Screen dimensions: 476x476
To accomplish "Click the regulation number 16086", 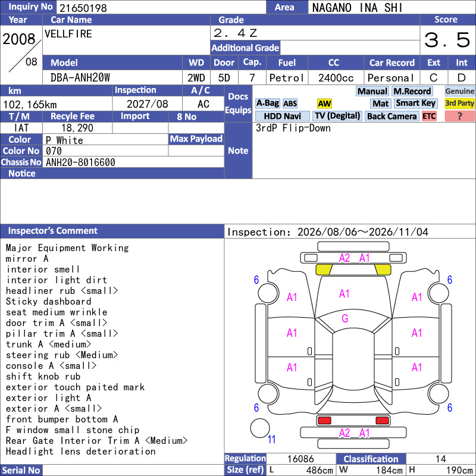I will pyautogui.click(x=300, y=459).
